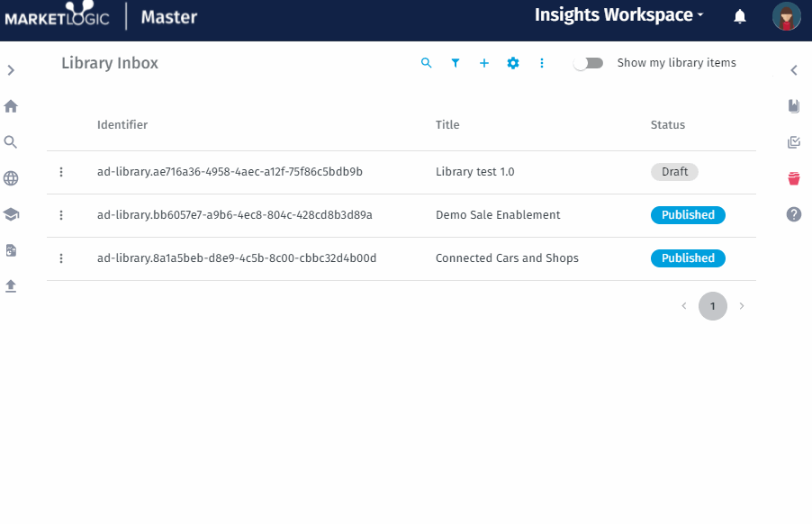The image size is (812, 524).
Task: Open the notification bell
Action: pyautogui.click(x=739, y=15)
